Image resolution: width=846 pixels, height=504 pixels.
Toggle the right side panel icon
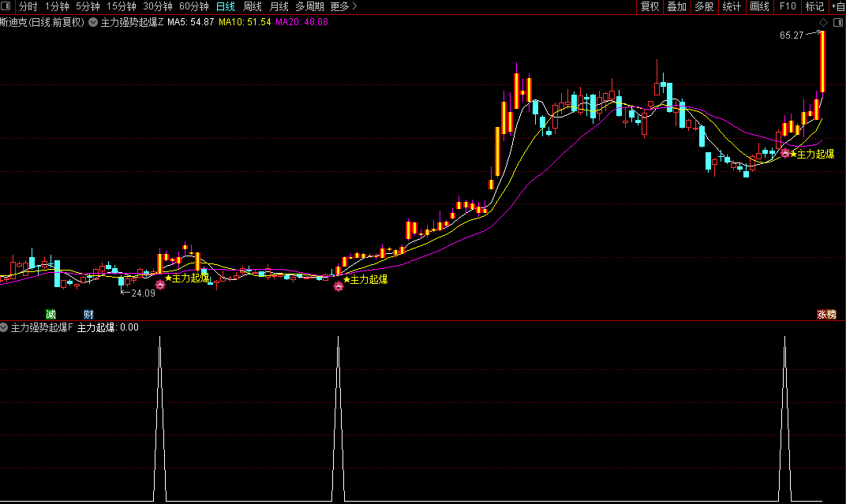[x=838, y=23]
